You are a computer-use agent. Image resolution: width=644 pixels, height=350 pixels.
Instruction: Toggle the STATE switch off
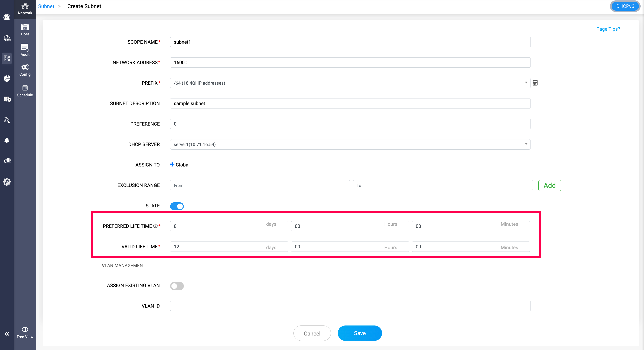point(177,206)
